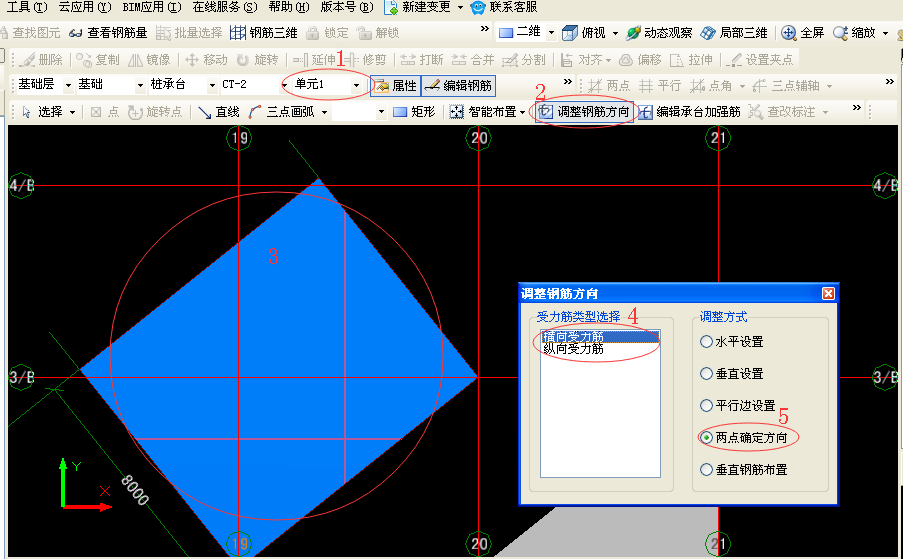Open the 基础层 floor dropdown
Screen dimensions: 903x559
pyautogui.click(x=68, y=85)
